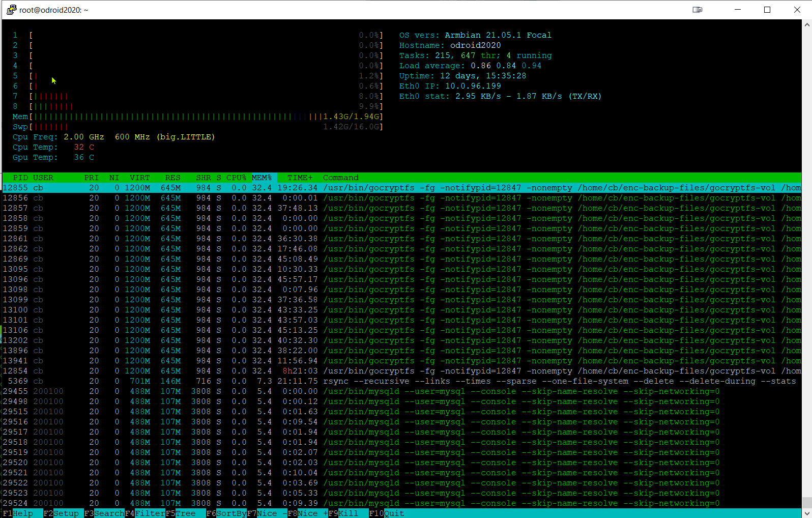
Task: Open F6 SortBy in the footer
Action: point(226,513)
